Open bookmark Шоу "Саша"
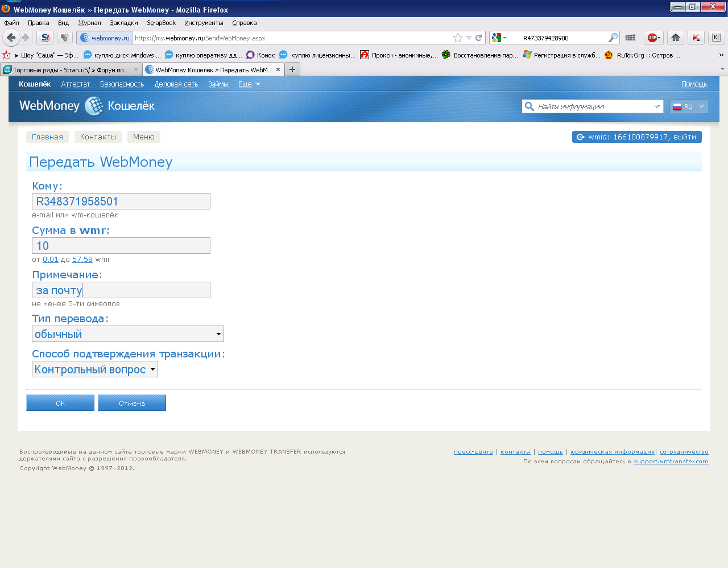Screen dimensions: 728x568 point(47,55)
